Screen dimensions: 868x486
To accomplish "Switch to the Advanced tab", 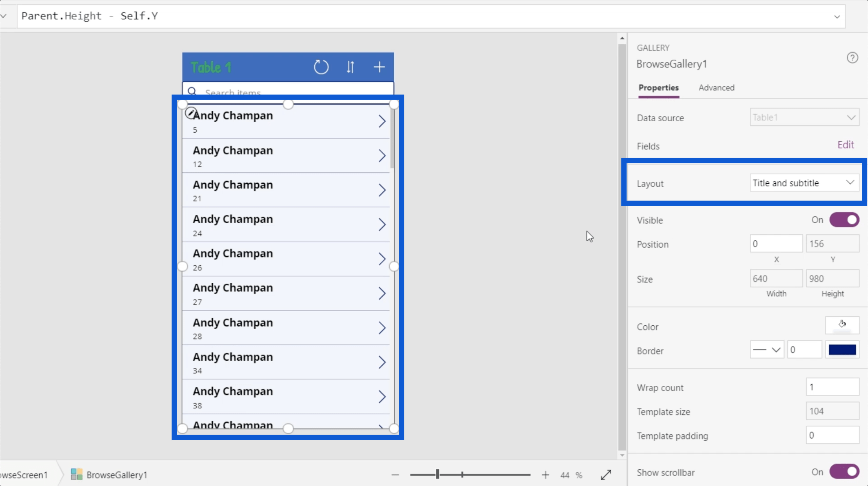I will [716, 88].
